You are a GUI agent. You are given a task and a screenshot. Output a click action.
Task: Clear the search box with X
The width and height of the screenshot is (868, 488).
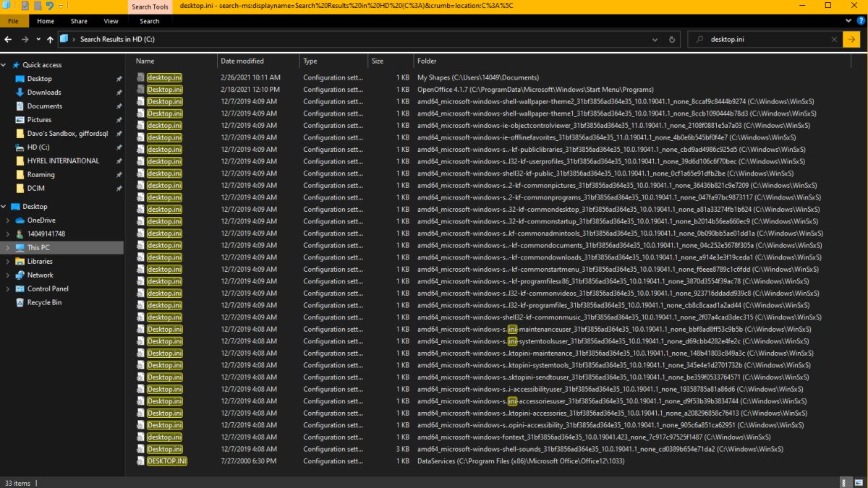[833, 39]
